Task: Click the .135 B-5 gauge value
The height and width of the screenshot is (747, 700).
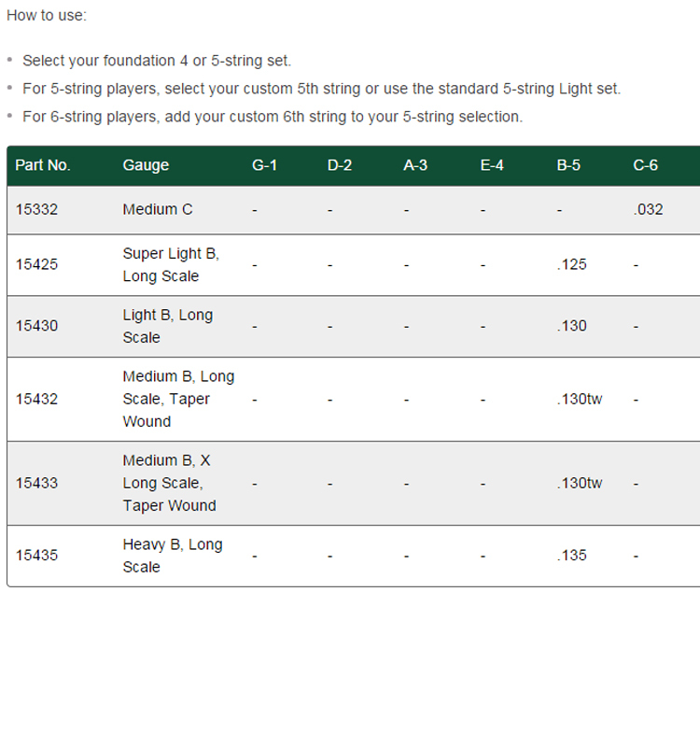Action: pyautogui.click(x=571, y=556)
